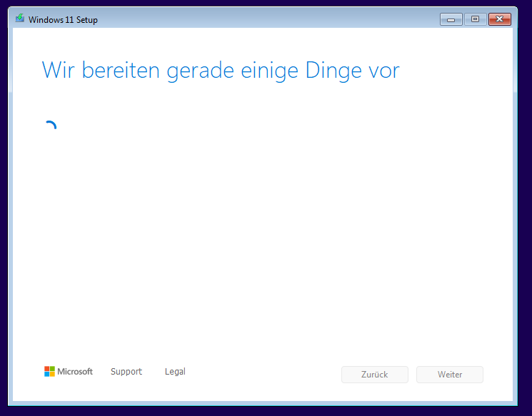Image resolution: width=532 pixels, height=416 pixels.
Task: Minimize the Windows 11 Setup window
Action: click(451, 19)
